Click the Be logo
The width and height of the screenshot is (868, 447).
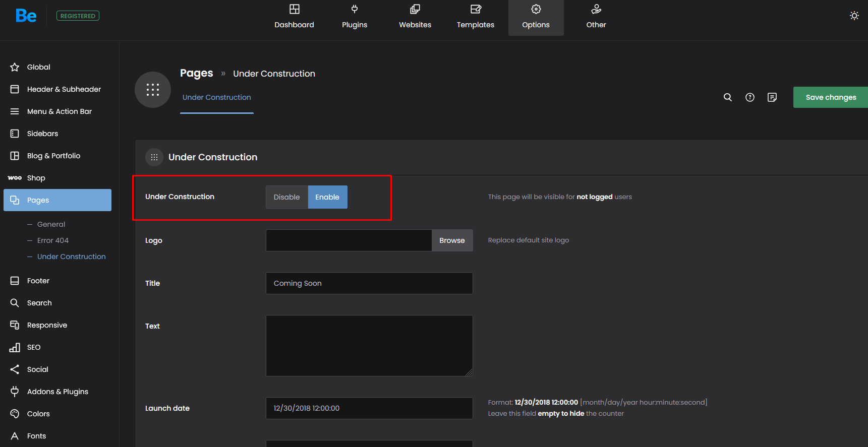click(x=26, y=16)
